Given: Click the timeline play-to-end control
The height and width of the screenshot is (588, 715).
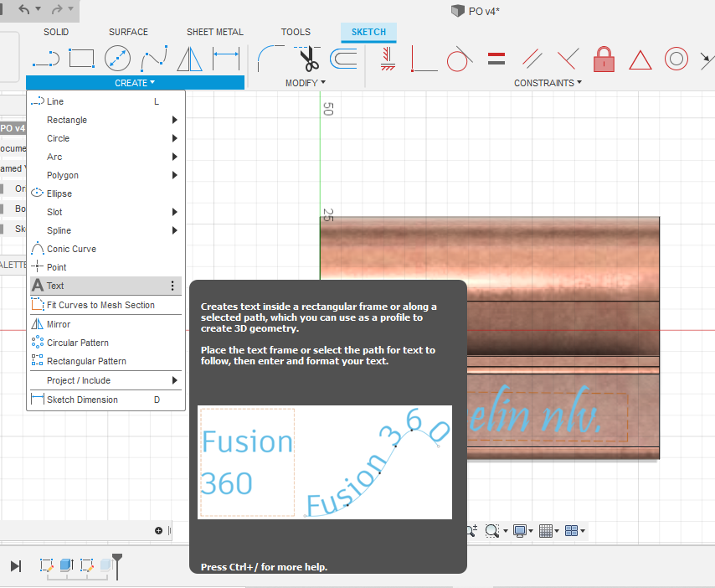Looking at the screenshot, I should 16,566.
